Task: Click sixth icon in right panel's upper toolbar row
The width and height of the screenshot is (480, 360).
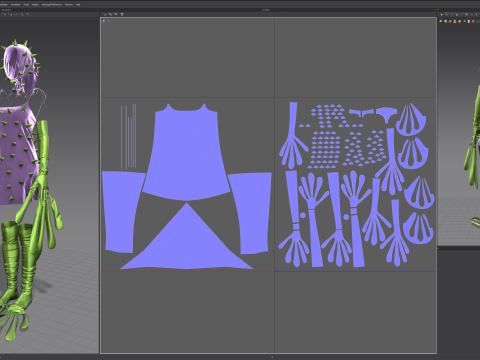Action: (466, 14)
